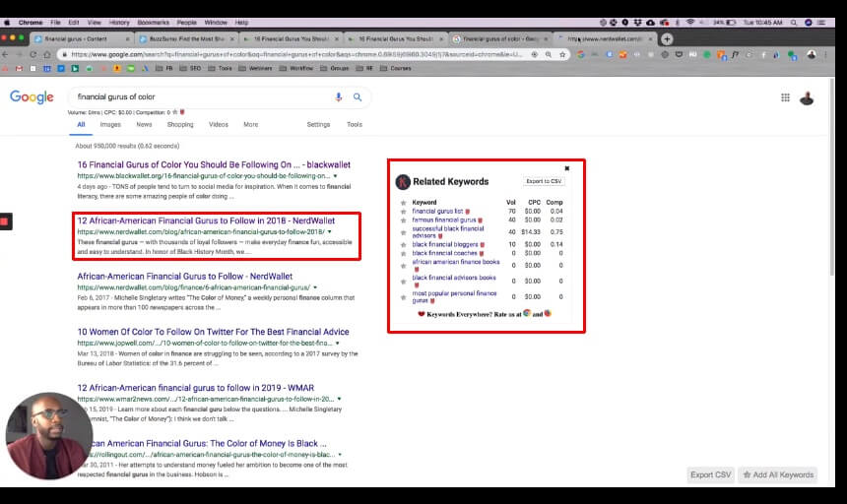Viewport: 847px width, 504px height.
Task: Expand dropdown arrow beside wmar2news.com URL
Action: [x=339, y=399]
